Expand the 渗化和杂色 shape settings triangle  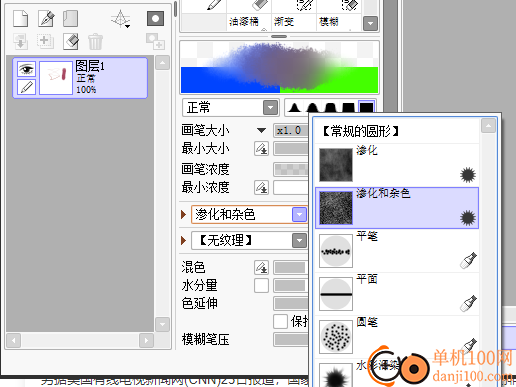pyautogui.click(x=183, y=214)
